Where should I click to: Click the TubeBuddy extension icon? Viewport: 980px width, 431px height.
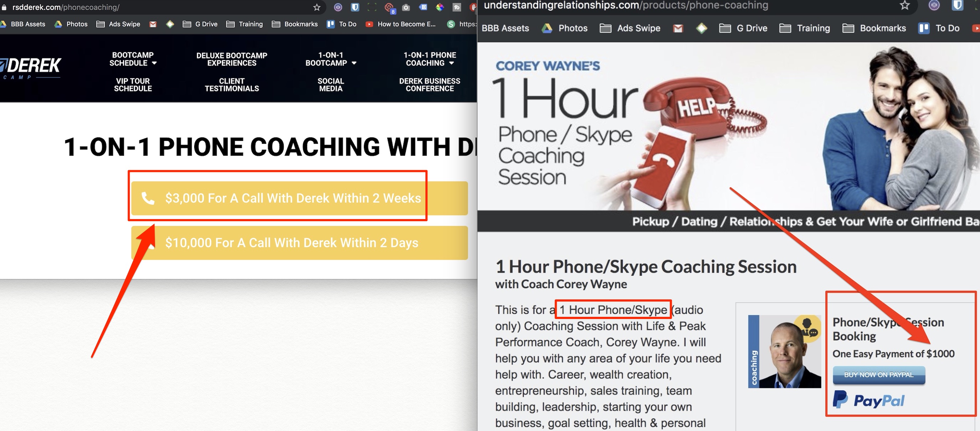[457, 7]
